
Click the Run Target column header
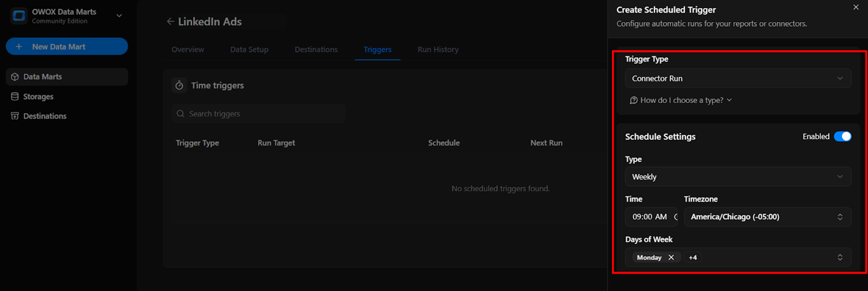276,143
